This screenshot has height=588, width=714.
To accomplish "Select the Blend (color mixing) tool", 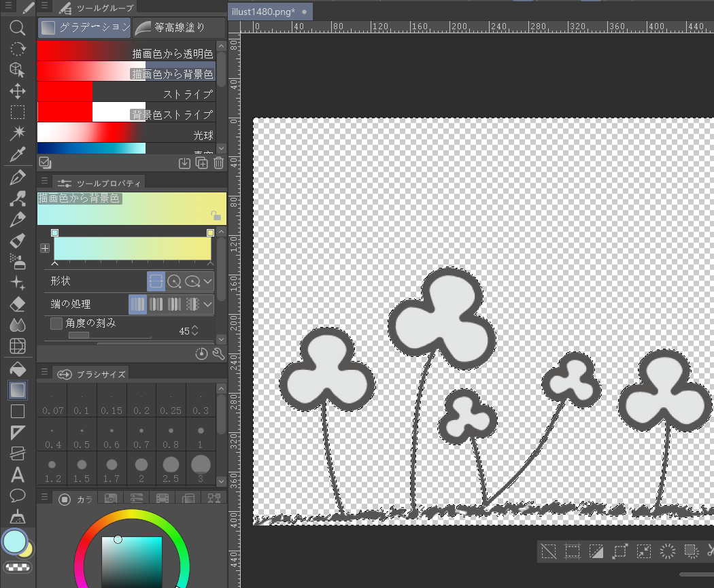I will (17, 325).
